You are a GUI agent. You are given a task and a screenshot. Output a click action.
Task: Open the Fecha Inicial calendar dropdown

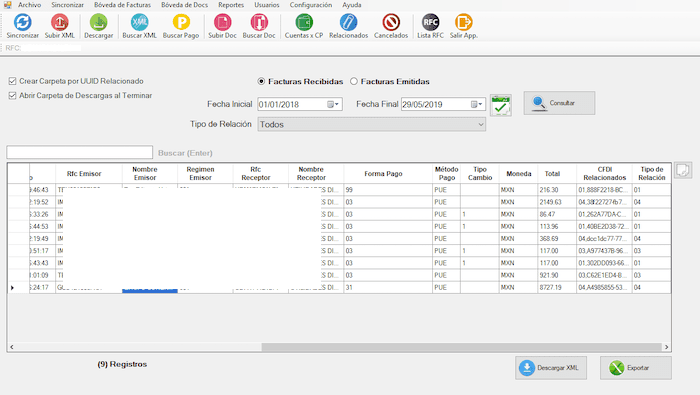333,104
